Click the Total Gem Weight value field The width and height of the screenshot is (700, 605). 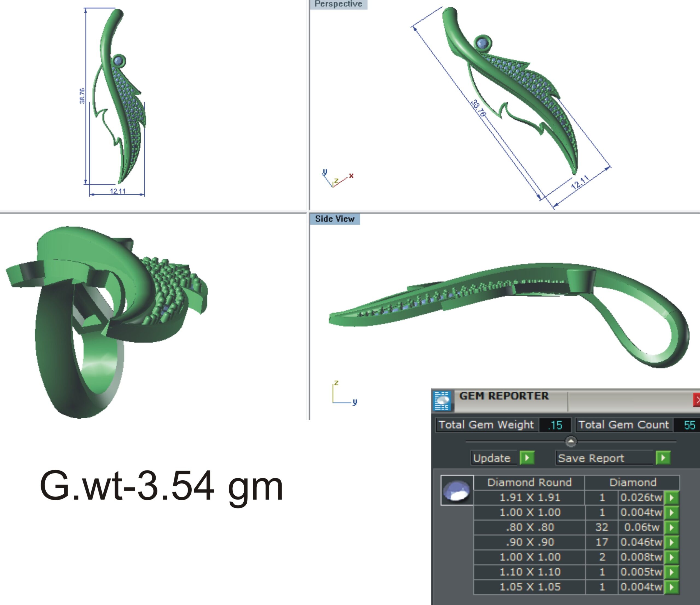pyautogui.click(x=555, y=425)
